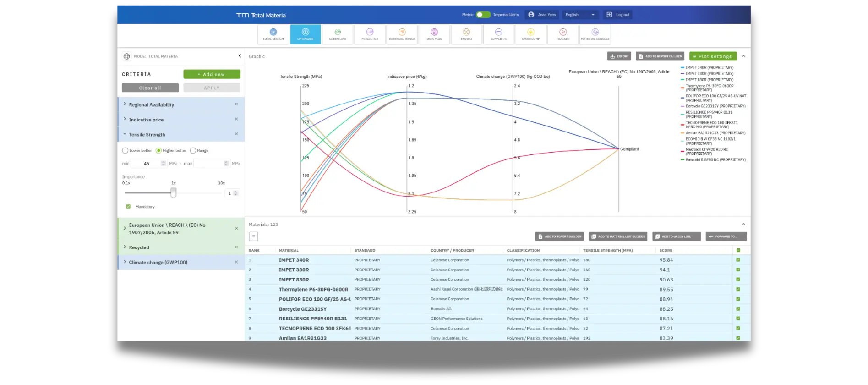This screenshot has width=868, height=385.
Task: Toggle the Mandatory checkbox
Action: 128,207
